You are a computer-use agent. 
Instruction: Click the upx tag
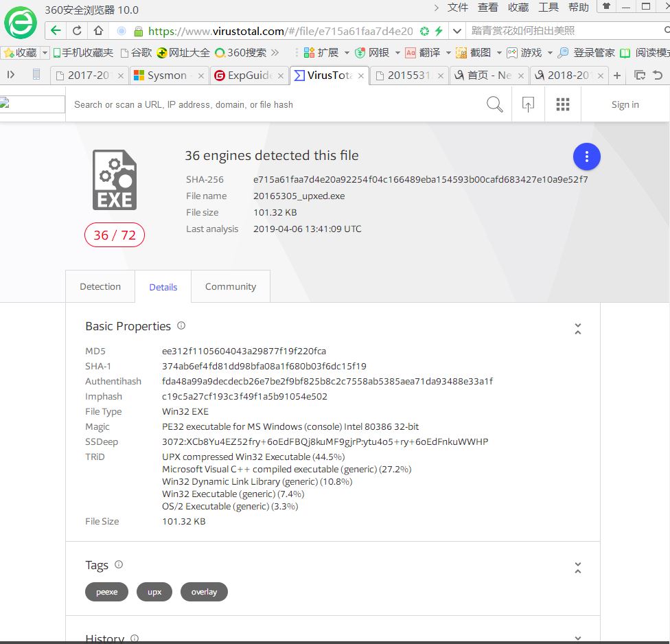tap(154, 592)
